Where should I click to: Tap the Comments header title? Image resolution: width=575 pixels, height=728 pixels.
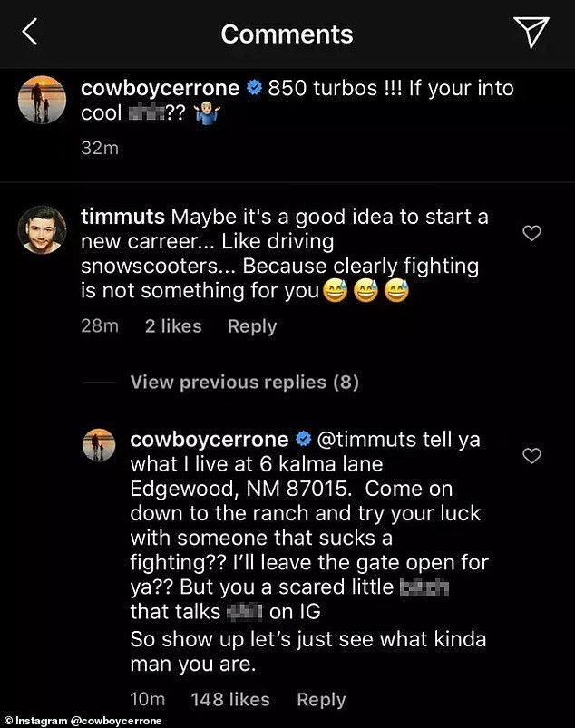(x=287, y=34)
